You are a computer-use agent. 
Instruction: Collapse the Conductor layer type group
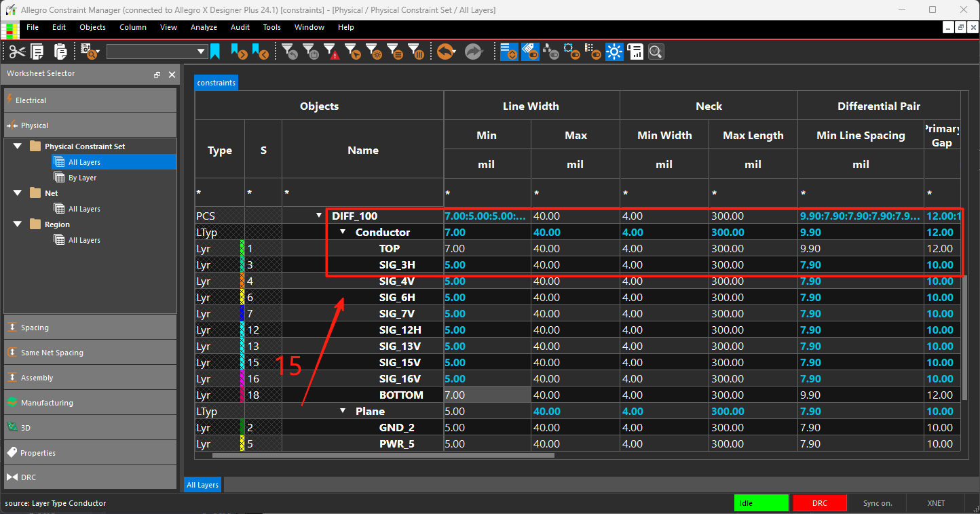(x=343, y=233)
